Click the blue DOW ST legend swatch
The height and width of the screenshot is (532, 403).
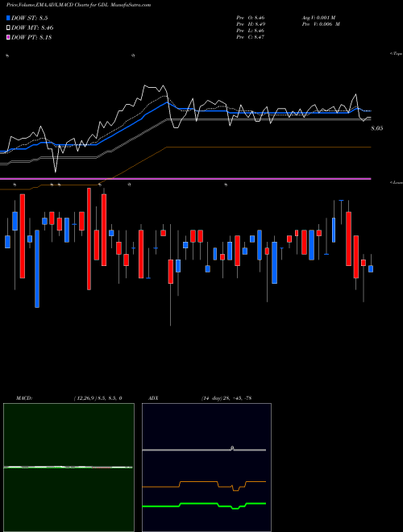coord(8,18)
